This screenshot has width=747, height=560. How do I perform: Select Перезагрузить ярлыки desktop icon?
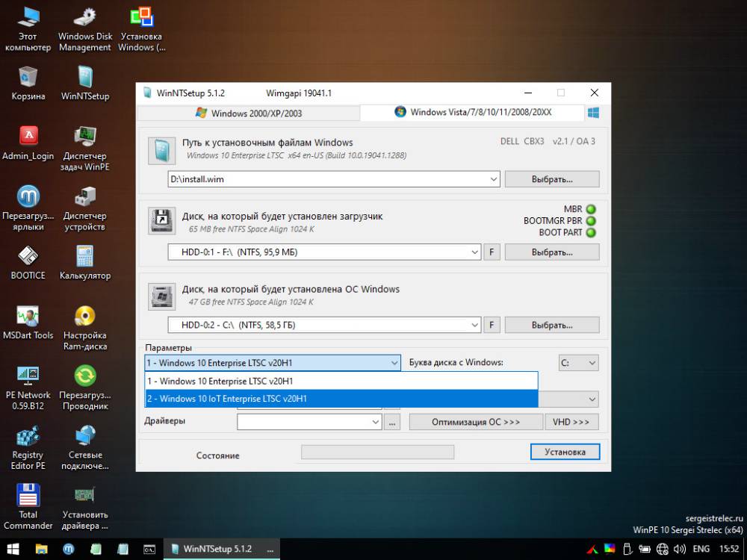click(28, 208)
